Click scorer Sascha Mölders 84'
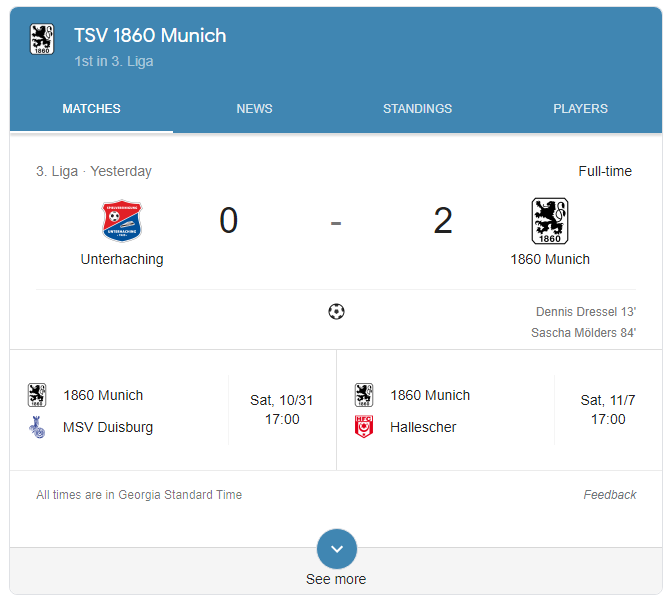671x597 pixels. point(584,333)
